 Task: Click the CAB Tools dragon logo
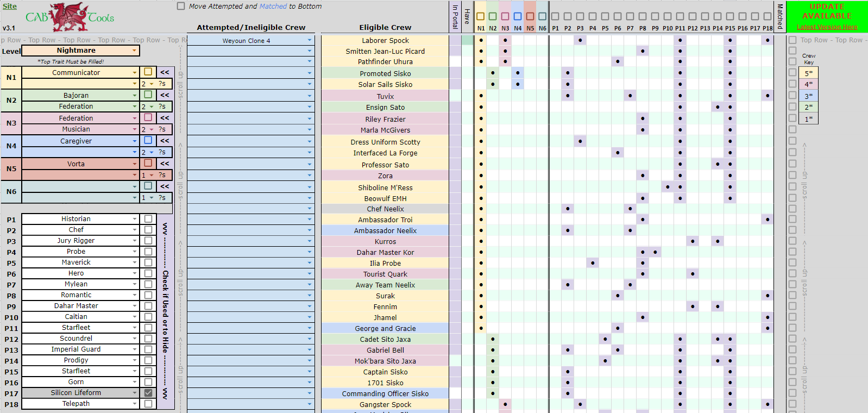pyautogui.click(x=69, y=17)
